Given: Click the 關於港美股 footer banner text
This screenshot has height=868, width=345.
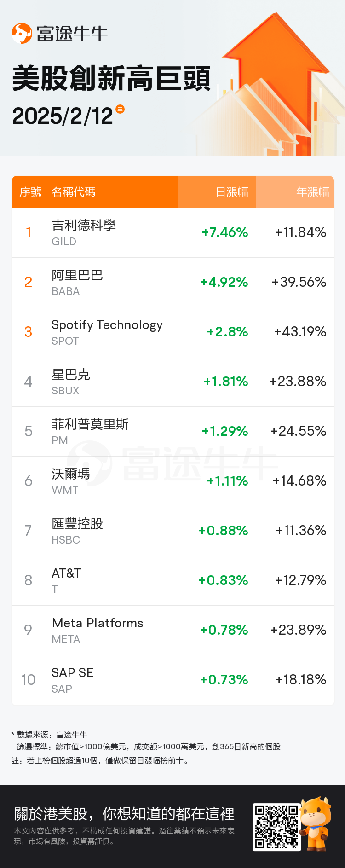Looking at the screenshot, I should coord(124,814).
